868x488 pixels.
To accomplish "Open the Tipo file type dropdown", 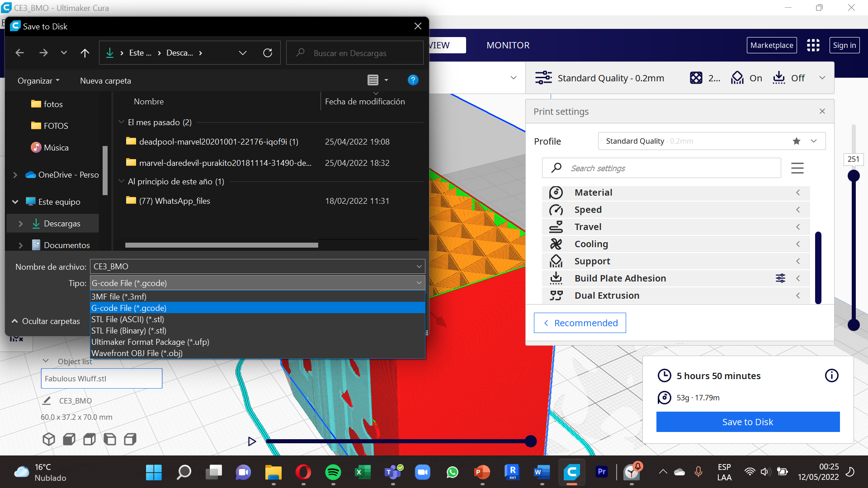I will 257,283.
